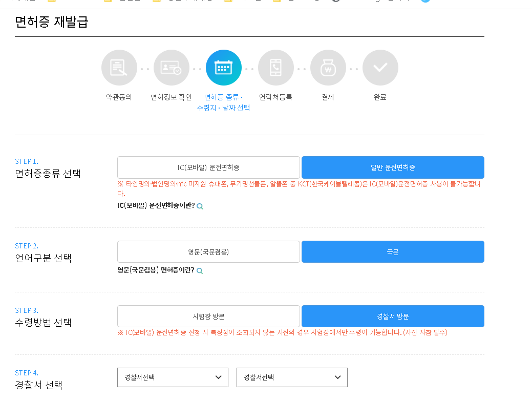
Task: Click the 연락처등록 phone step icon
Action: pyautogui.click(x=275, y=67)
